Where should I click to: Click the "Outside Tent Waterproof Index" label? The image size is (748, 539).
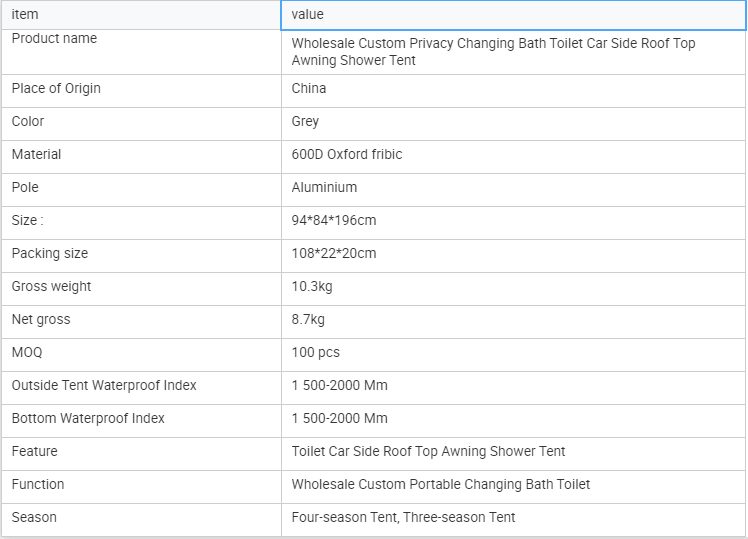click(x=104, y=385)
